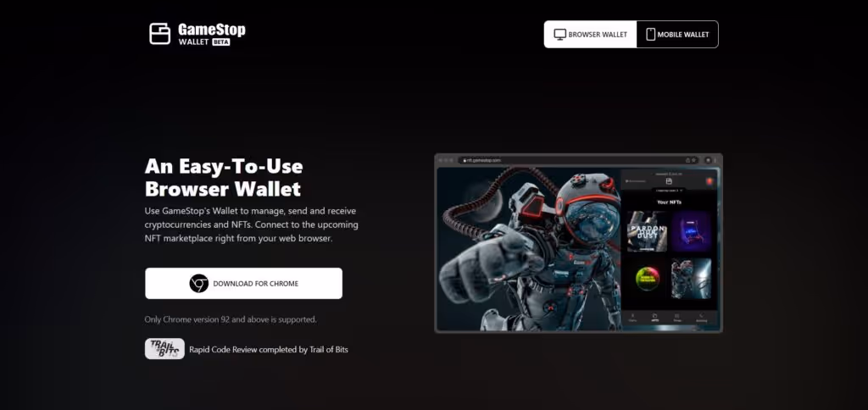Click the red profile avatar in preview wallet
Screen dimensions: 868x410
point(708,181)
